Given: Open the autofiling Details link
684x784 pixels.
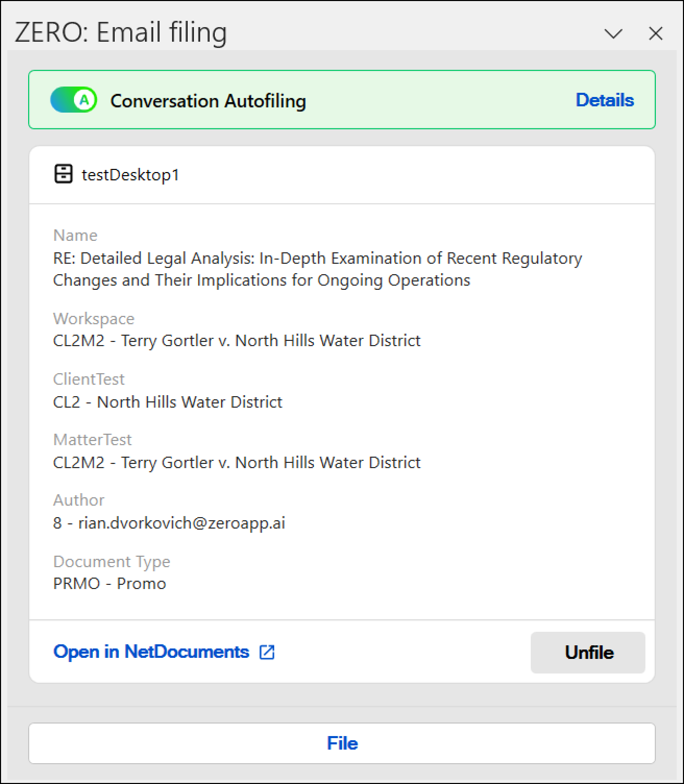Looking at the screenshot, I should pyautogui.click(x=605, y=100).
